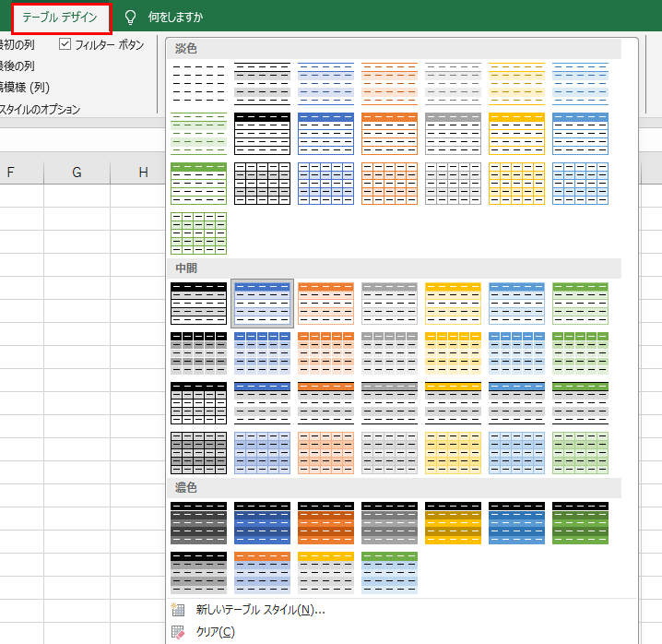Choose 新しいテーブル スタイル(N)... from the gallery menu

[260, 610]
